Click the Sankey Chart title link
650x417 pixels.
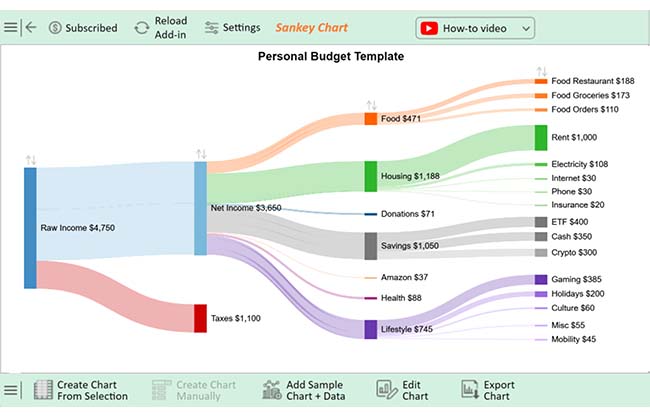[x=312, y=28]
